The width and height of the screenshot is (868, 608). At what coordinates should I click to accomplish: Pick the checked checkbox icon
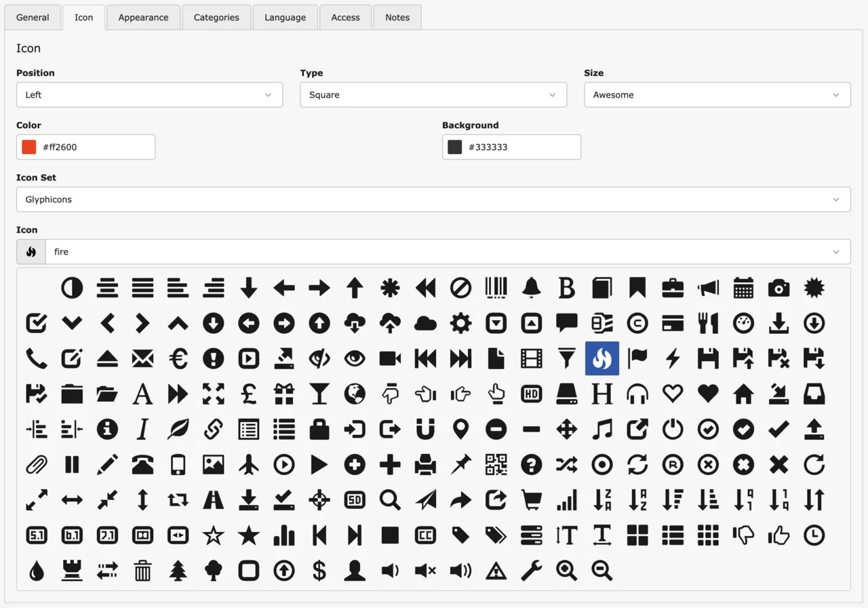pos(37,323)
